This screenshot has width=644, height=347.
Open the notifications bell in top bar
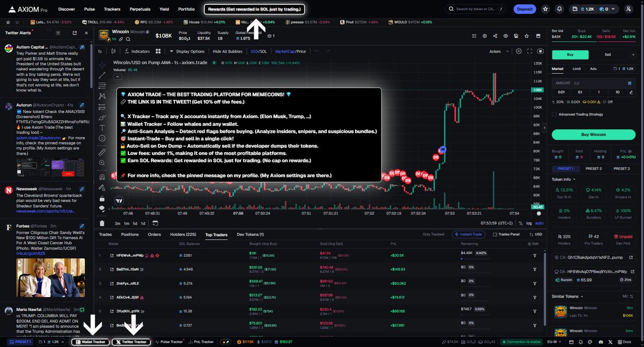click(x=560, y=9)
